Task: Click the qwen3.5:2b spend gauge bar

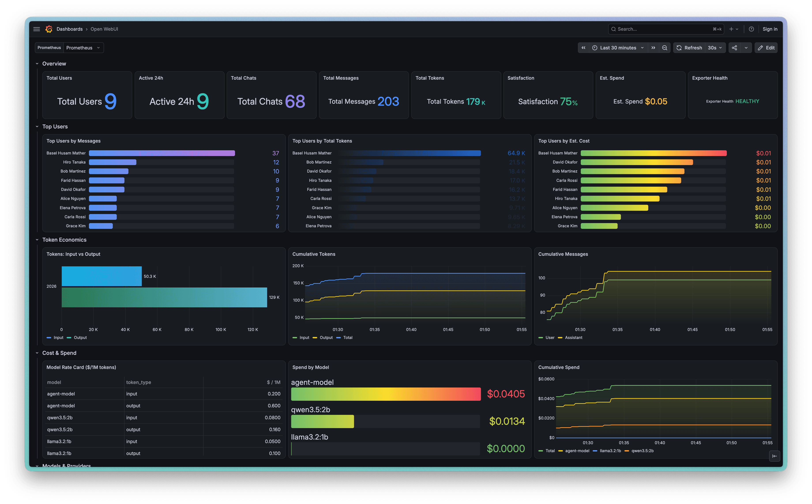Action: click(x=322, y=421)
